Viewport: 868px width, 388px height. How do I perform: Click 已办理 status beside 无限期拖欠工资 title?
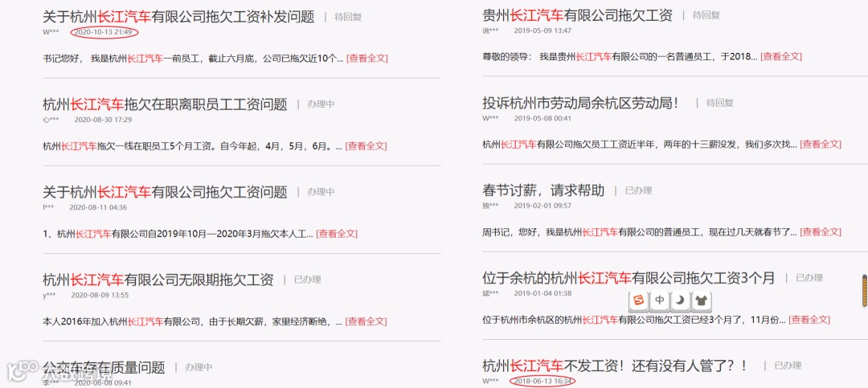click(307, 280)
